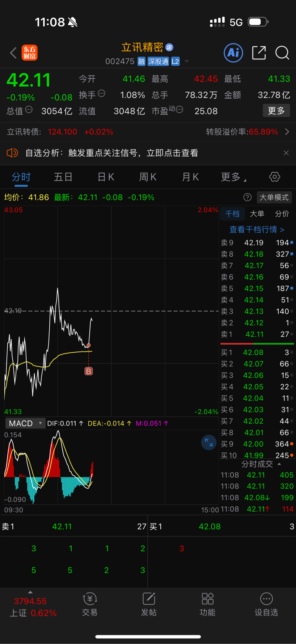This screenshot has height=644, width=296.
Task: Select the 买9 42.00 order row
Action: tap(257, 444)
